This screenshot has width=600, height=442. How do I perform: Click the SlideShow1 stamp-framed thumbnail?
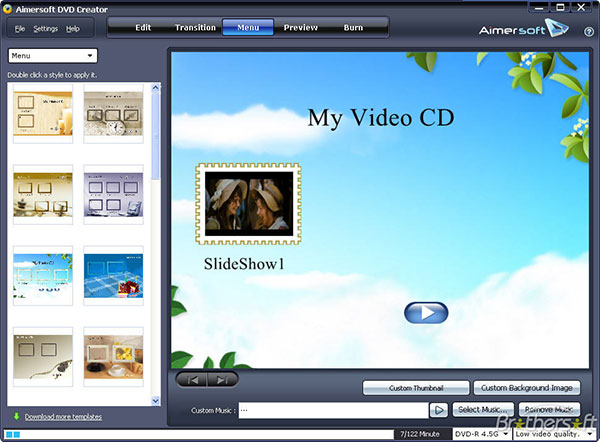tap(248, 204)
